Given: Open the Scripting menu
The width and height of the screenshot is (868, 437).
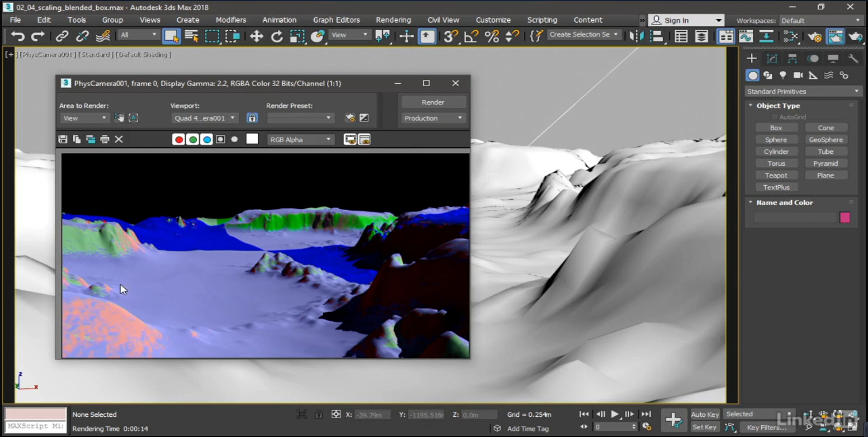Looking at the screenshot, I should coord(542,20).
